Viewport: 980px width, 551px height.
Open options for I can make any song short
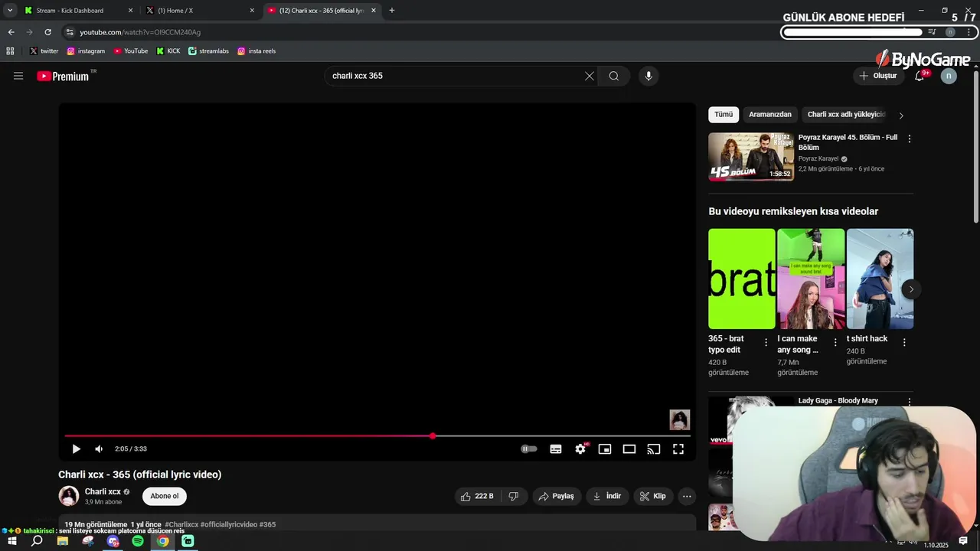(835, 343)
